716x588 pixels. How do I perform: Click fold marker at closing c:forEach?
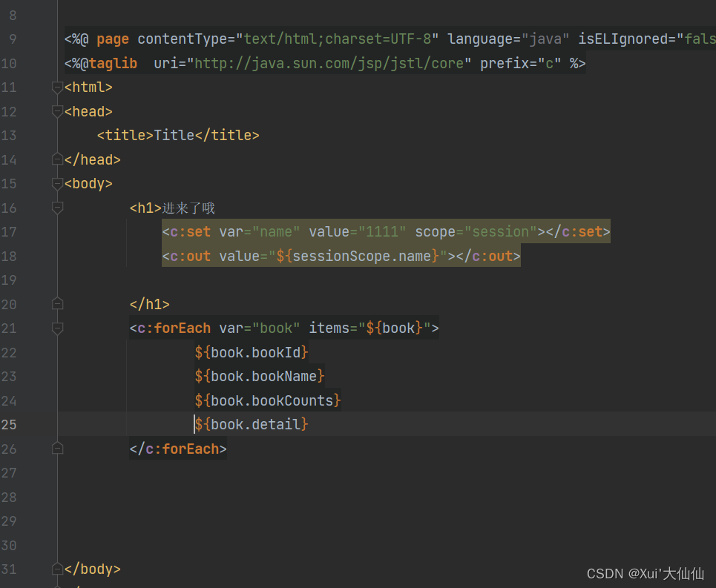57,449
